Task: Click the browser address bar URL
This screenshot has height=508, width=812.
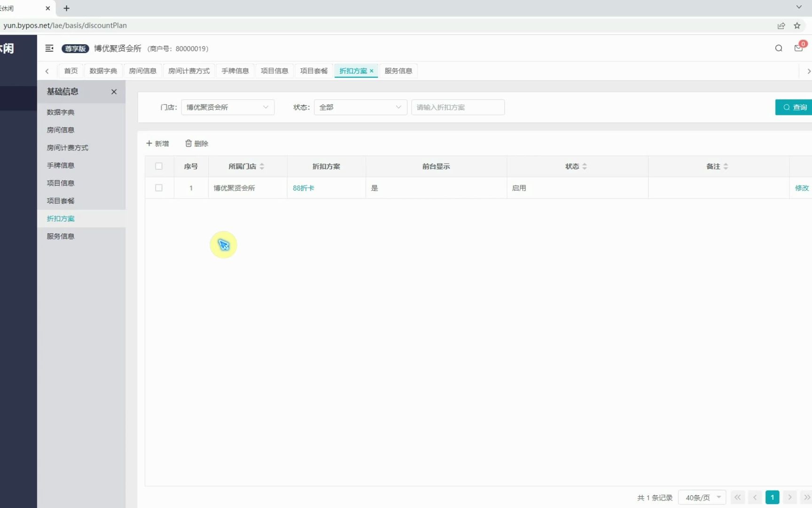Action: click(65, 25)
